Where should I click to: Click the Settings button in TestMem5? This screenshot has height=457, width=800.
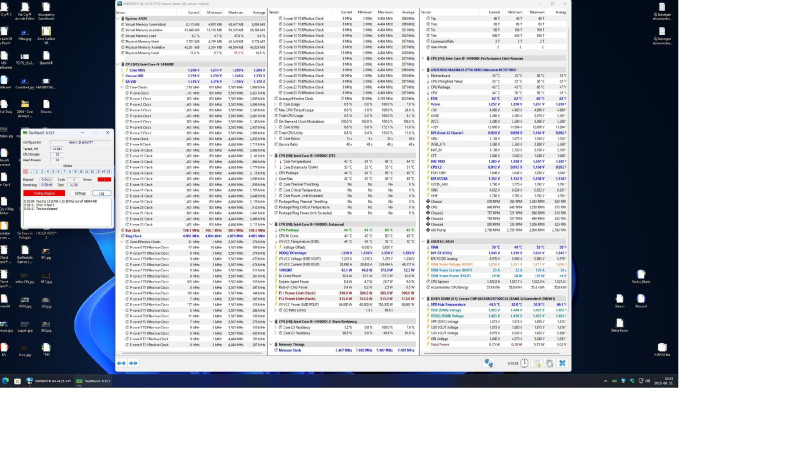click(x=80, y=193)
